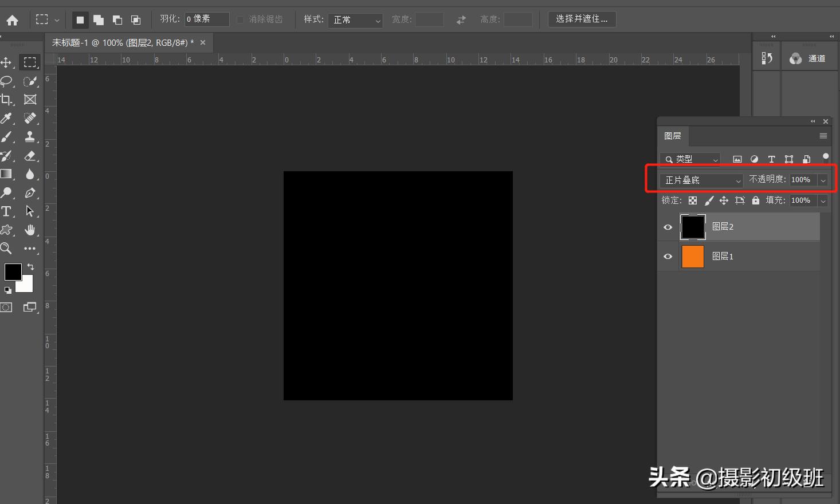Activate the Zoom tool
This screenshot has height=504, width=840.
[7, 249]
